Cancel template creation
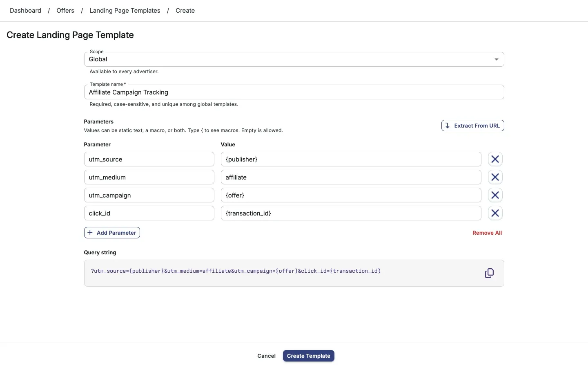Screen dimensions: 588x368 coord(266,356)
